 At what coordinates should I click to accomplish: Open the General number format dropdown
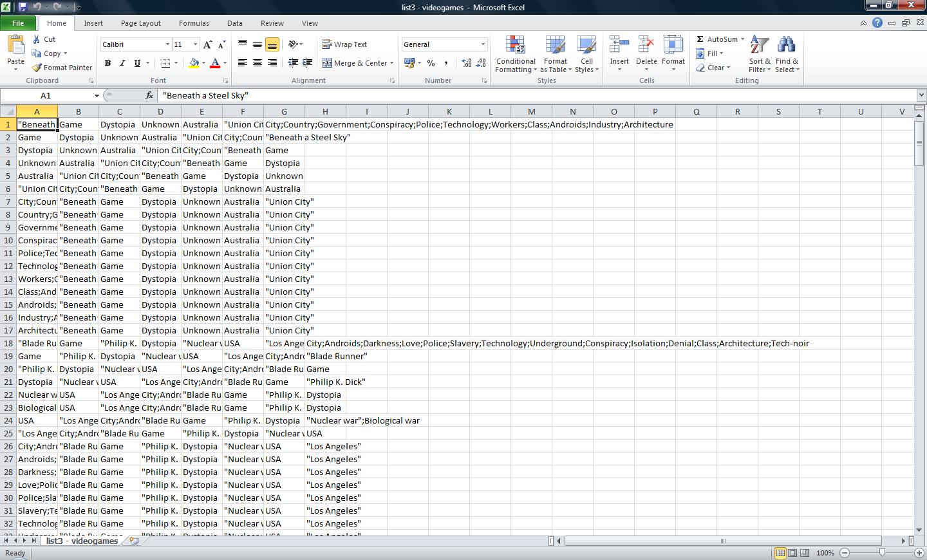click(x=483, y=44)
